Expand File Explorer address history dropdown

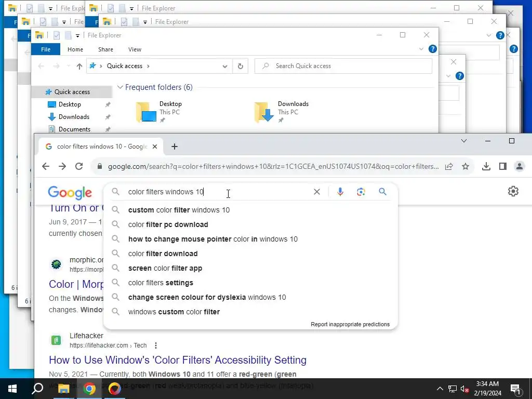pyautogui.click(x=224, y=66)
